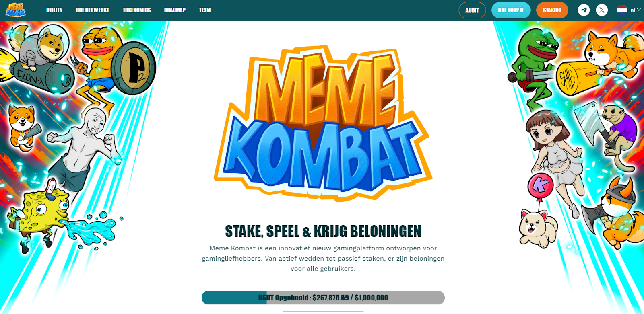The height and width of the screenshot is (314, 644).
Task: Click the pink K balloon icon
Action: tap(541, 185)
